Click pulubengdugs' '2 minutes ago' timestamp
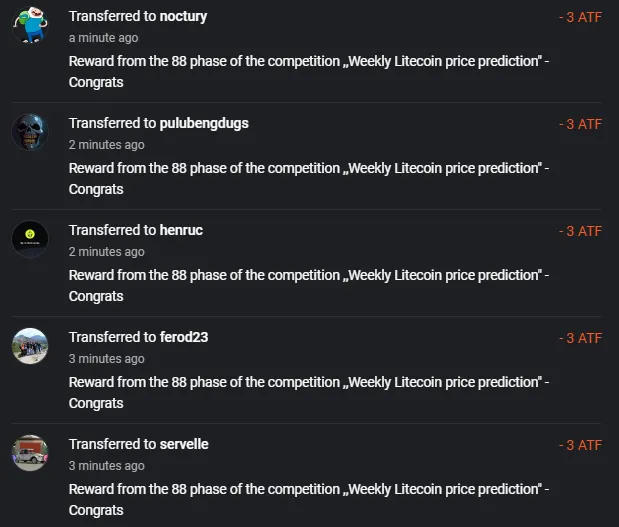Viewport: 619px width, 527px height. coord(107,145)
